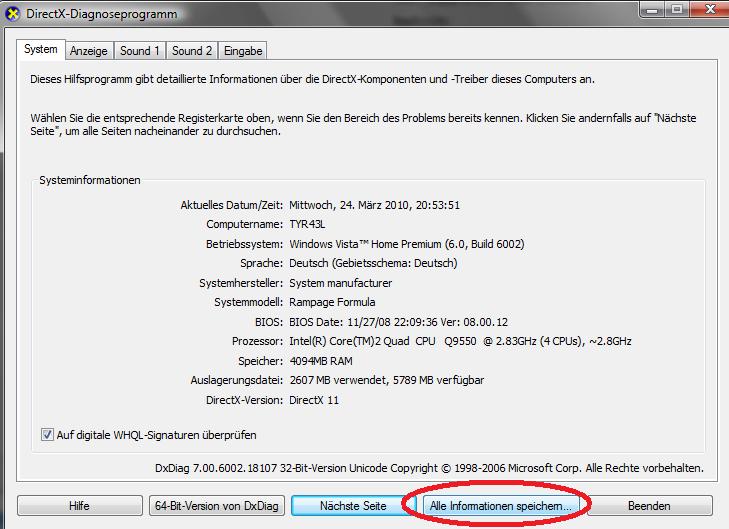Click the Rampage Formula system model
This screenshot has width=729, height=529.
point(332,302)
